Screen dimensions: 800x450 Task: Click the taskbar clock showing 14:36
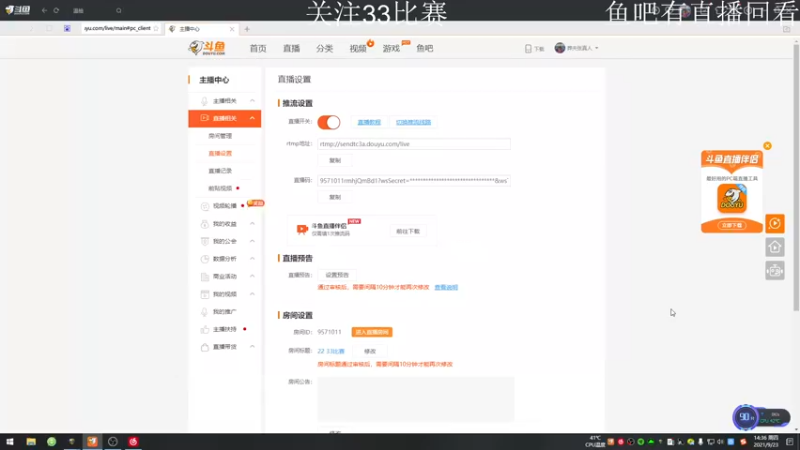coord(766,442)
